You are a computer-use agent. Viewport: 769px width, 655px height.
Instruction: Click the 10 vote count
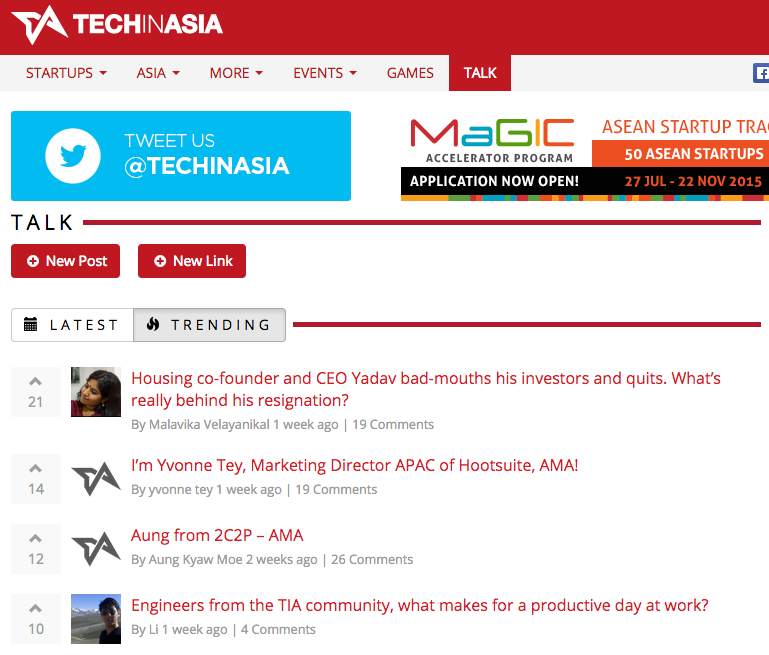35,629
